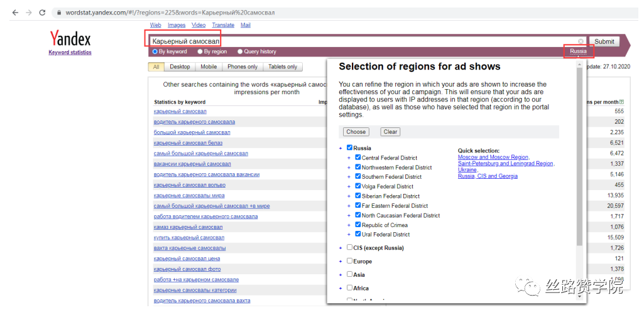Screen dimensions: 644x315
Task: Select the By region radio button
Action: pos(200,51)
